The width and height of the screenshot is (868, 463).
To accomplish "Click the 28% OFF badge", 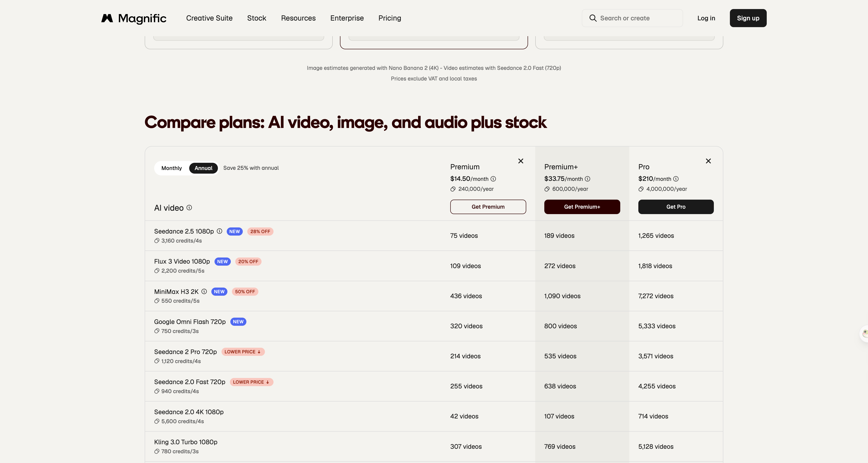I will 260,231.
